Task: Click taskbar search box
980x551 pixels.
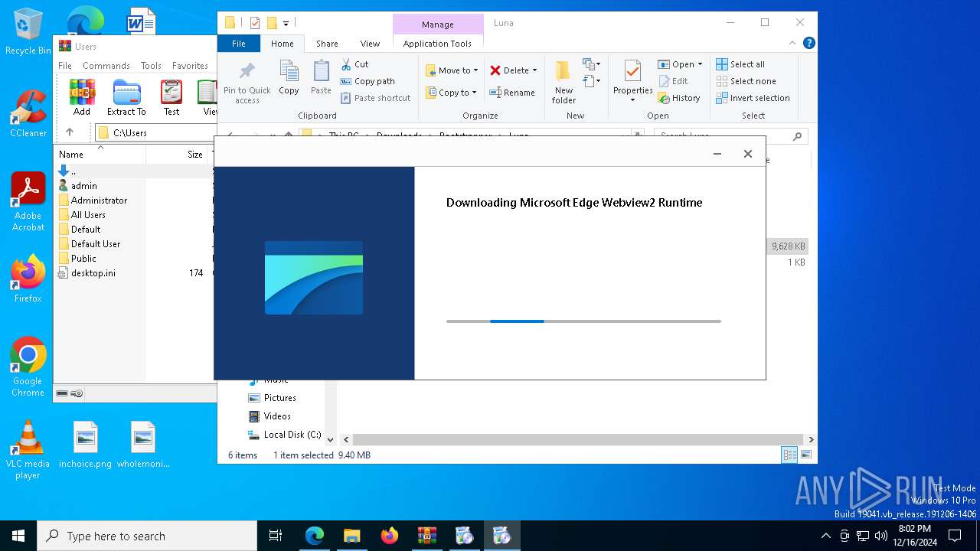Action: tap(147, 536)
